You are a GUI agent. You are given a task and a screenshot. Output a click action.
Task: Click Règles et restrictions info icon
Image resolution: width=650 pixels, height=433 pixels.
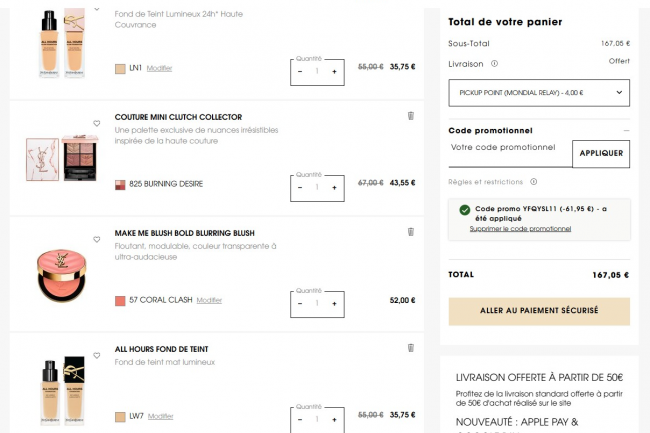(x=533, y=182)
